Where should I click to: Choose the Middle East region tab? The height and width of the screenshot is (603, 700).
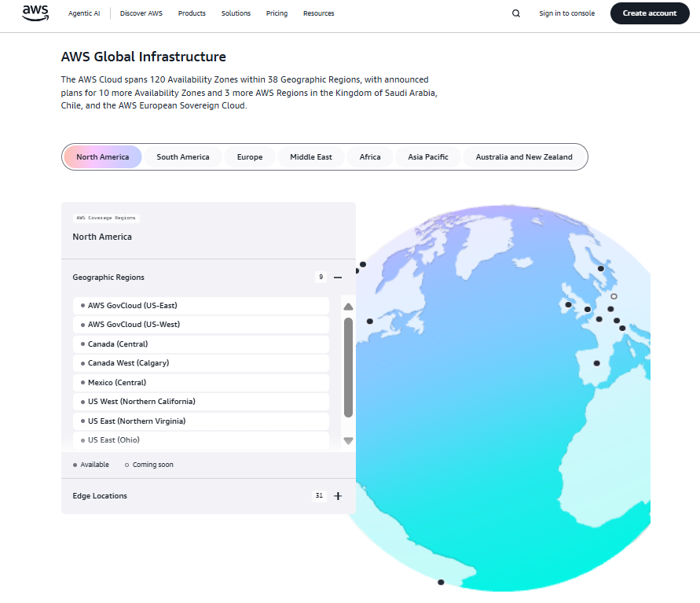(311, 157)
